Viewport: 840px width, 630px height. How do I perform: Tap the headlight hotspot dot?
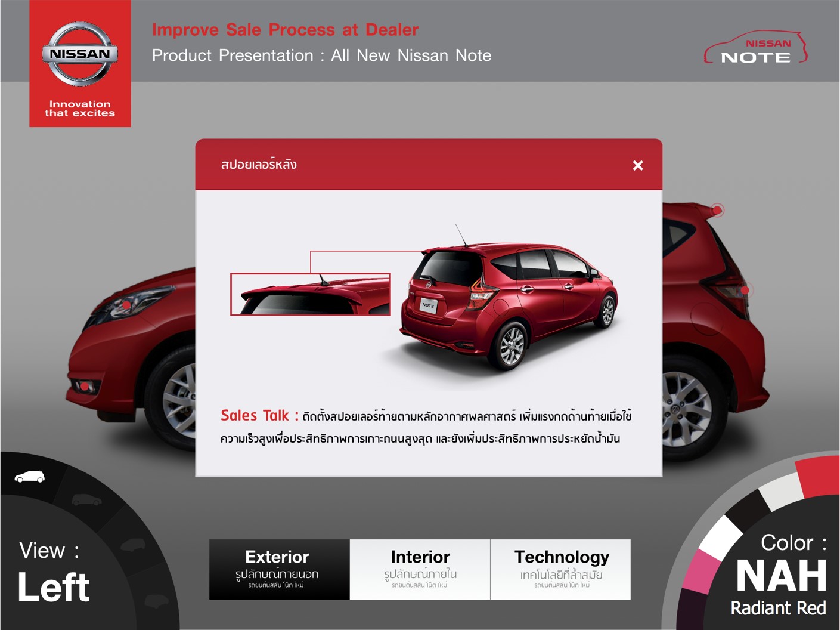tap(126, 305)
